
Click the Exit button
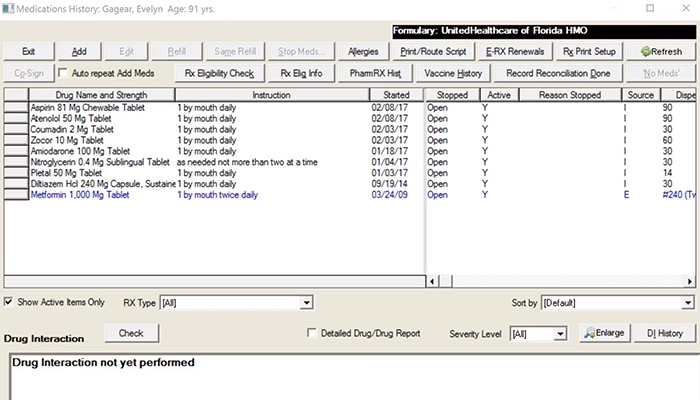tap(29, 51)
